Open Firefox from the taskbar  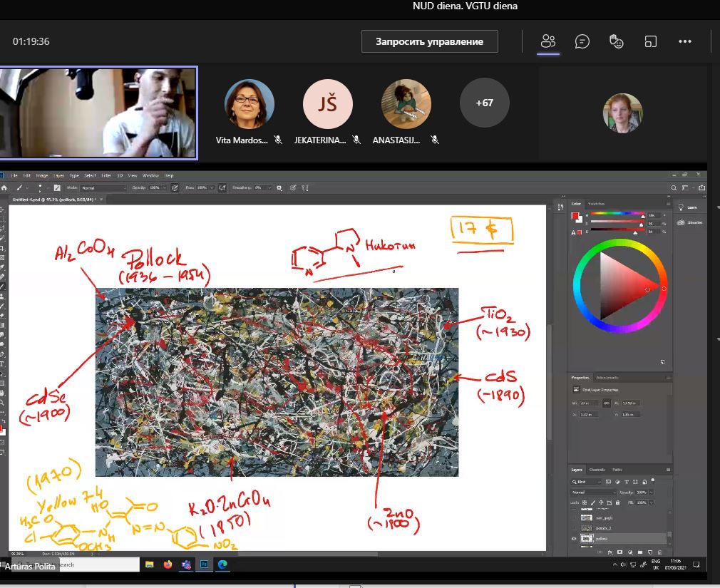pos(168,564)
